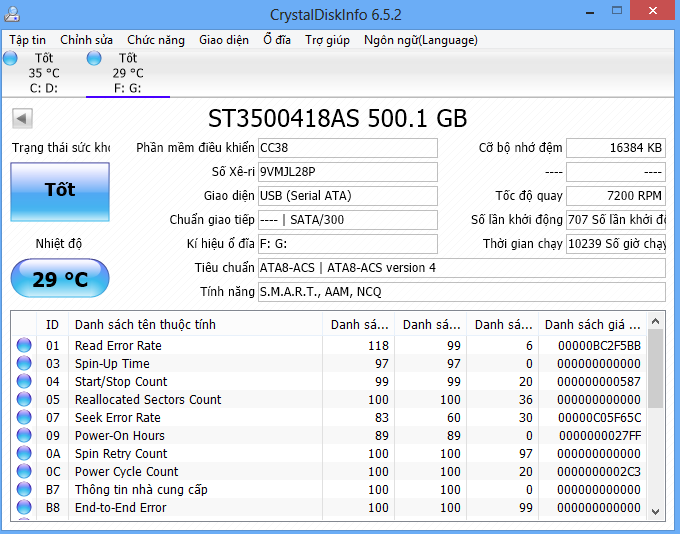Click the status icon beside End-to-End Error
680x534 pixels.
(x=24, y=508)
